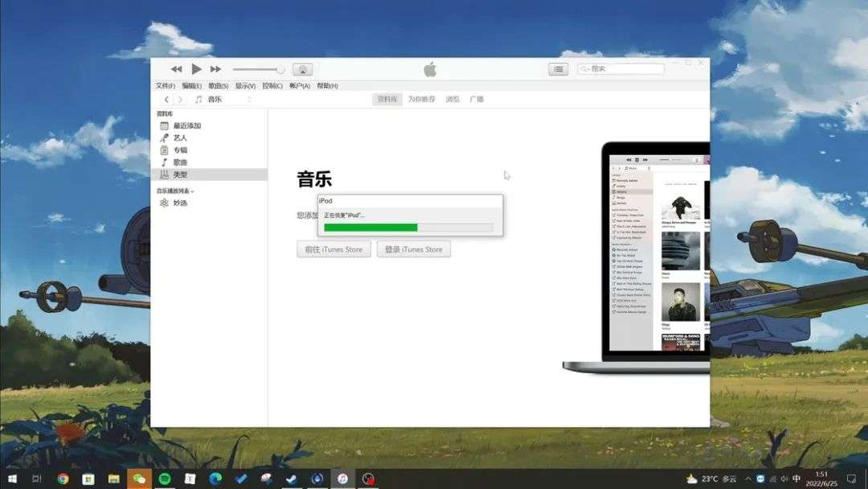Skip back with the rewind button
The image size is (868, 489).
[x=176, y=69]
